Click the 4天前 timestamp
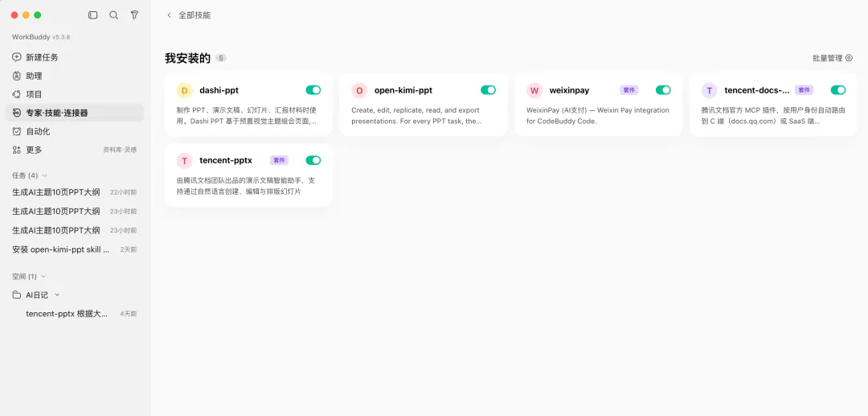Screen dimensions: 868x416 click(129, 314)
